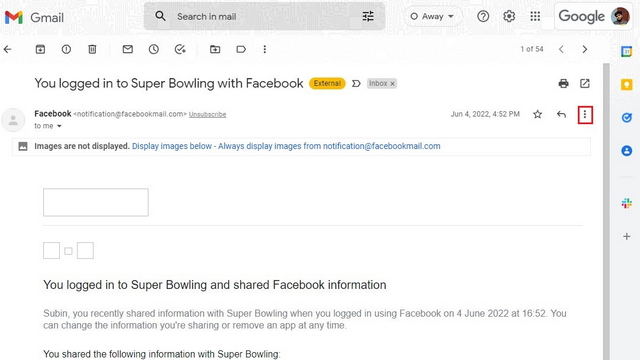Click the Unsubscribe link
The width and height of the screenshot is (640, 360).
click(x=207, y=115)
